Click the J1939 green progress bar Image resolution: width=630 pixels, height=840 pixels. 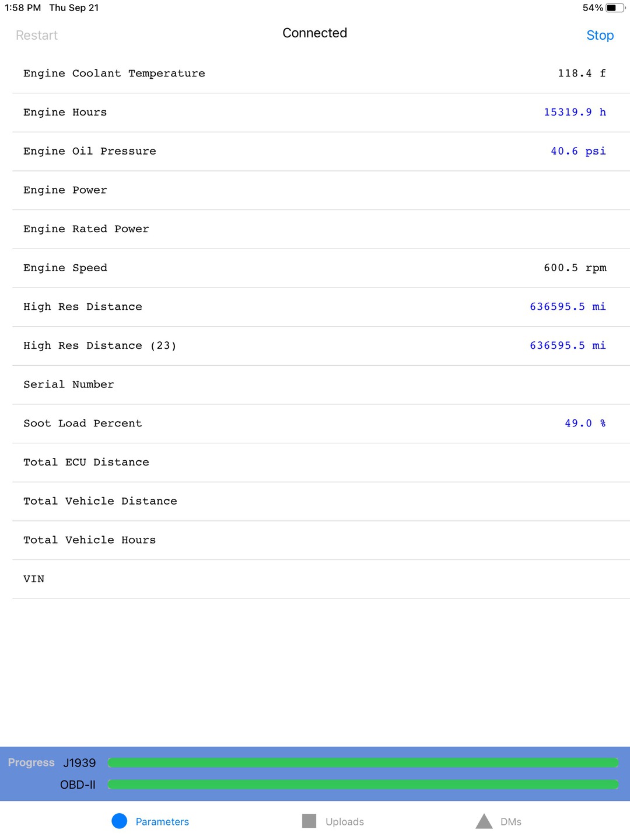coord(362,762)
